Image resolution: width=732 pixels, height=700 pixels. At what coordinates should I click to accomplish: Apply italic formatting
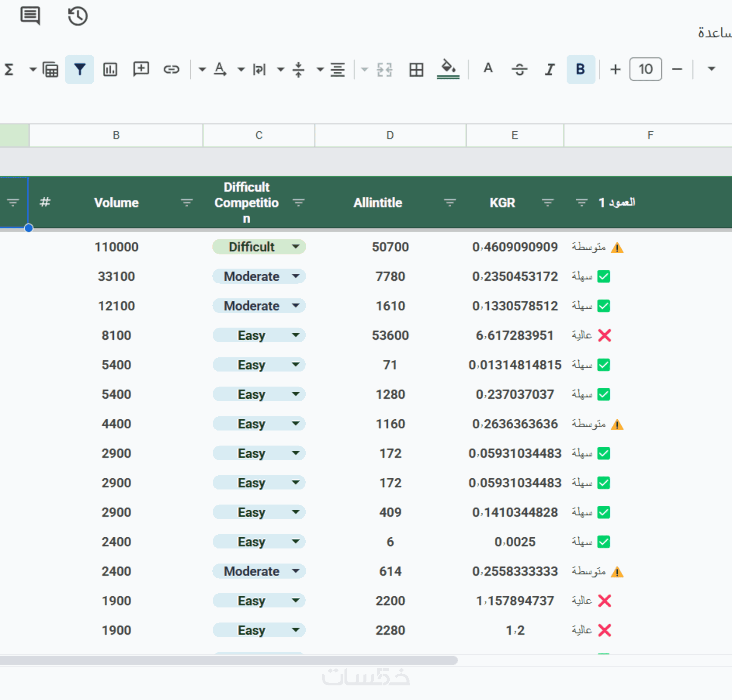[x=549, y=69]
